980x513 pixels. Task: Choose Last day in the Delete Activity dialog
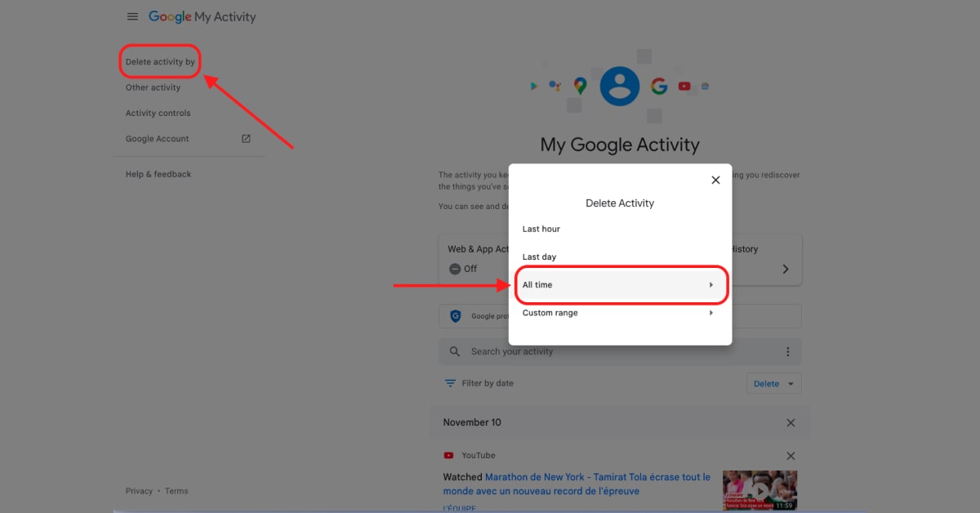tap(539, 256)
